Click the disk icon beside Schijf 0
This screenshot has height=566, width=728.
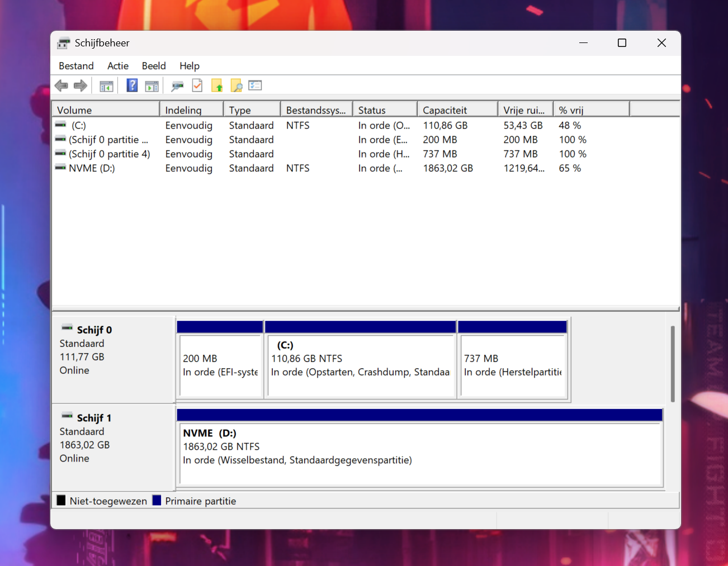click(67, 328)
